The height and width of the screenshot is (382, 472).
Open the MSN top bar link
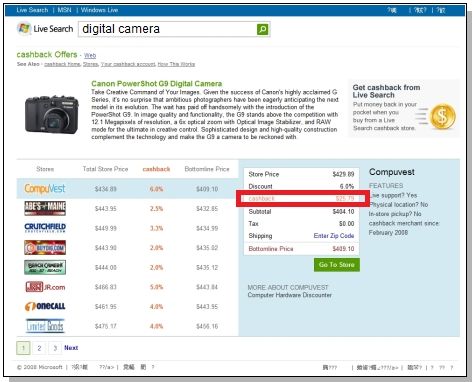[64, 10]
